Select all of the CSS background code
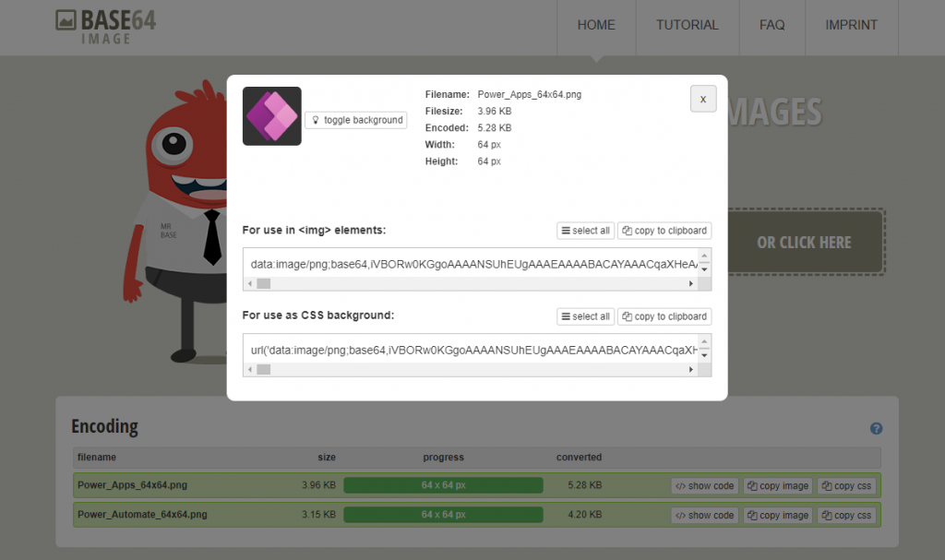This screenshot has width=945, height=560. (x=585, y=316)
